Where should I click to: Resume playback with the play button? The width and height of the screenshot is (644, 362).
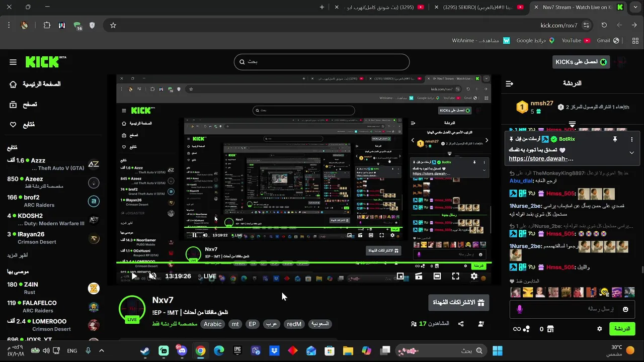point(135,276)
